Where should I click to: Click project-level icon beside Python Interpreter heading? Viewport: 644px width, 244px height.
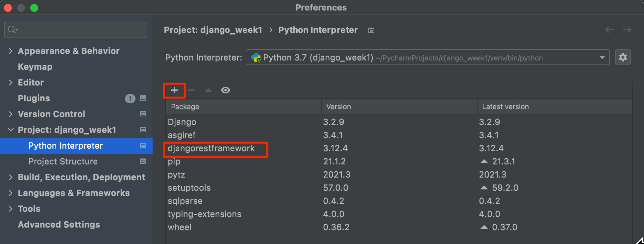click(x=371, y=30)
